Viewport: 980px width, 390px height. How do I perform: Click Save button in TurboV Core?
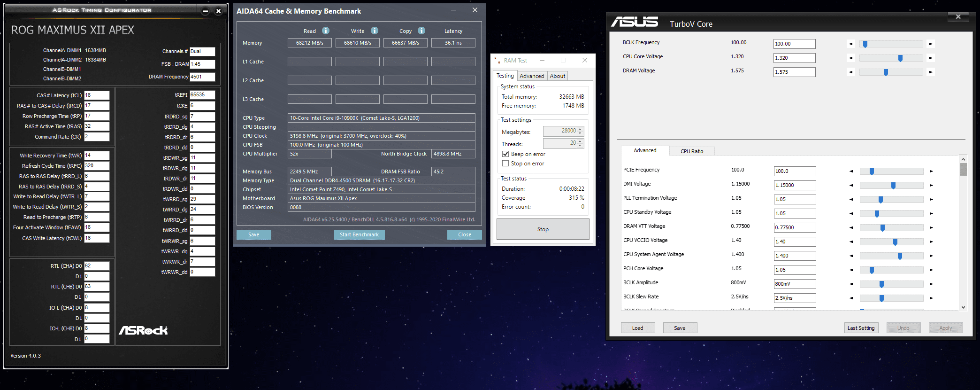coord(680,328)
